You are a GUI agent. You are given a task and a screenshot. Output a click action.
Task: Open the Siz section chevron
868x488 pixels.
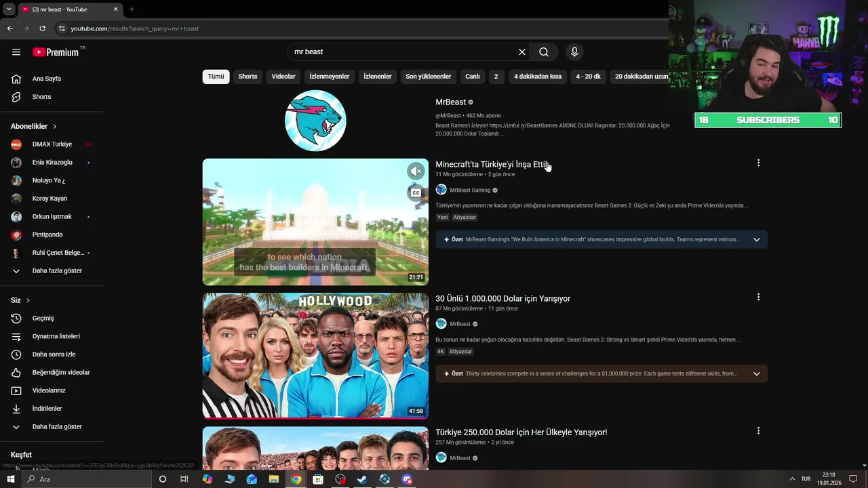[x=28, y=300]
